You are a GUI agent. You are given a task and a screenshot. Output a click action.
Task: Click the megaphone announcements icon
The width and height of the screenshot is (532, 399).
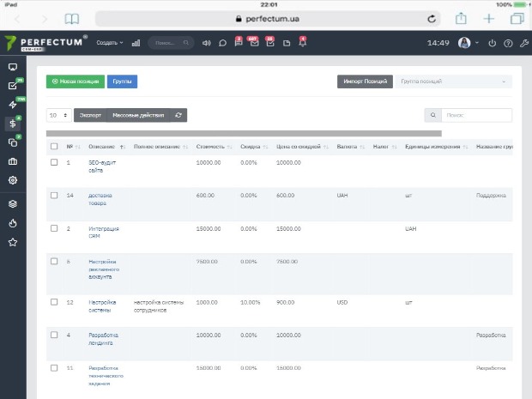point(206,43)
